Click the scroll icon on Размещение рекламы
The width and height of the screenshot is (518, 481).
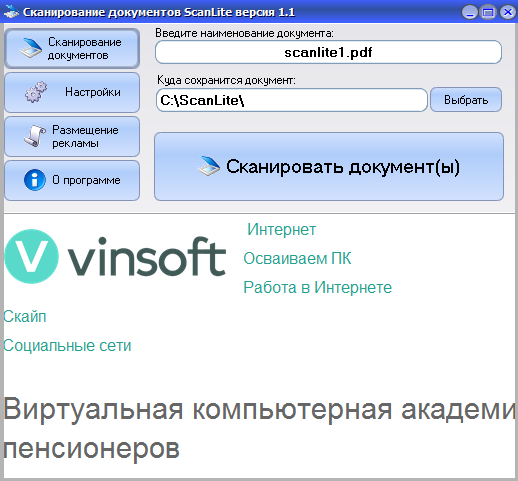(x=34, y=136)
